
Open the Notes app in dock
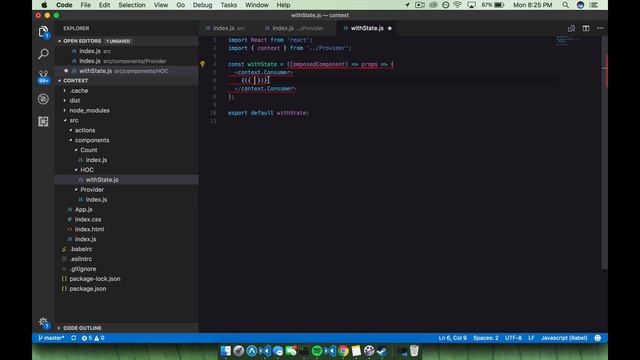(x=356, y=351)
